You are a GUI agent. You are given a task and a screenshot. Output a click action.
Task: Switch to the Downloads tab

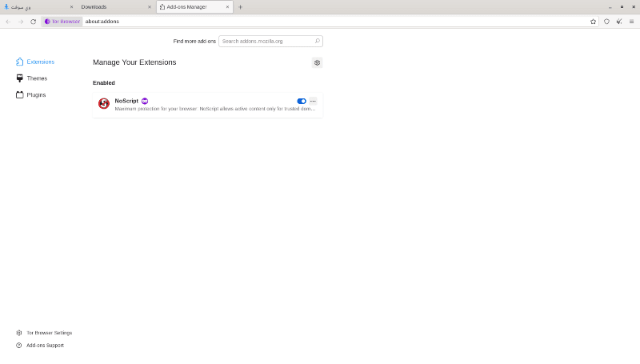tap(116, 7)
